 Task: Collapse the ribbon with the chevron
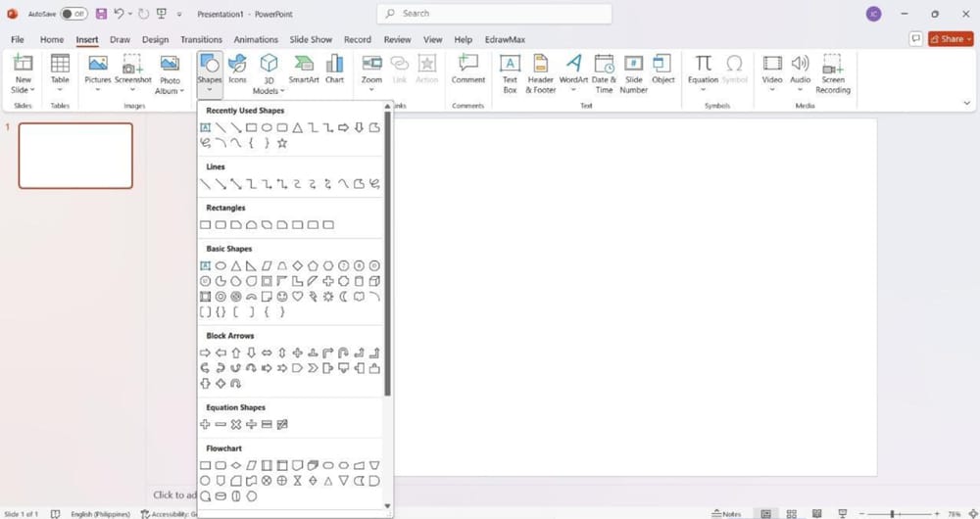[967, 103]
